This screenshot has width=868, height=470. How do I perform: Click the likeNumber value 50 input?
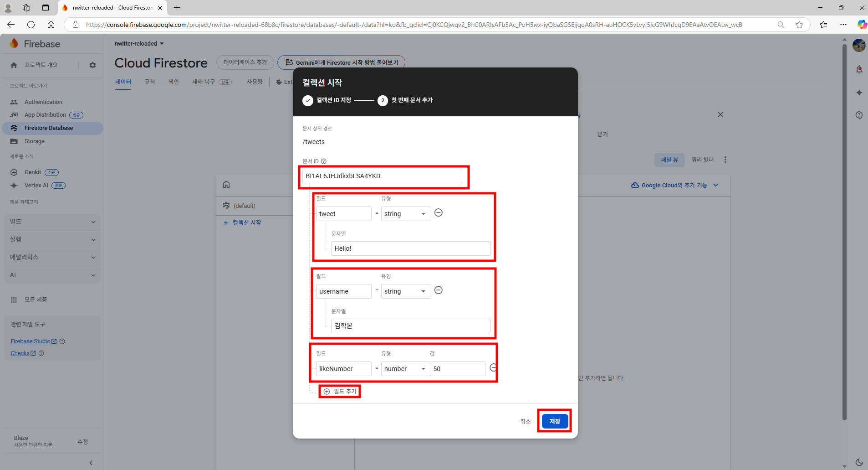457,369
